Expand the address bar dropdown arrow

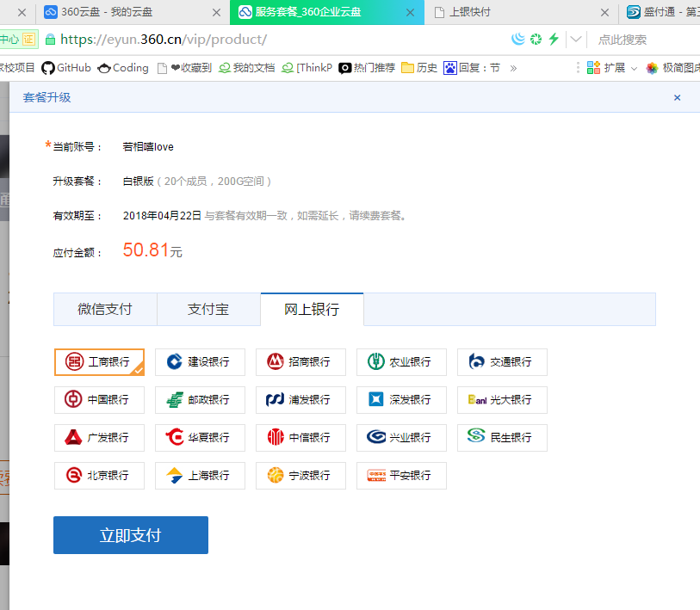coord(576,40)
